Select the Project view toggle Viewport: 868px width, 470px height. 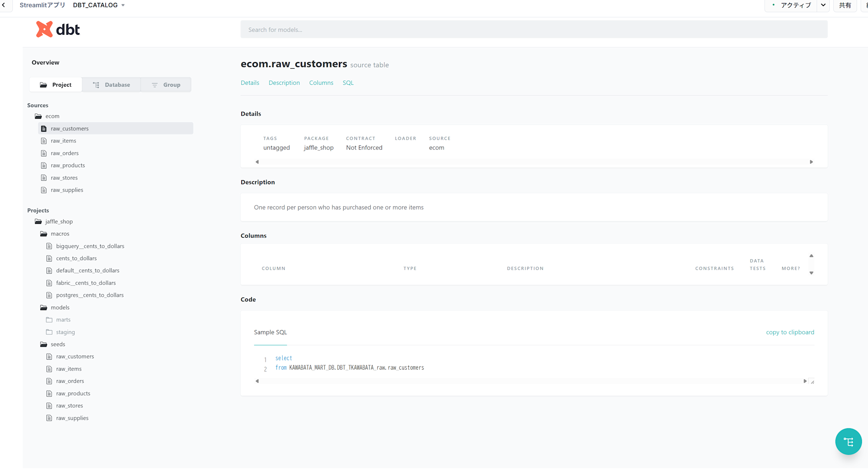tap(56, 85)
